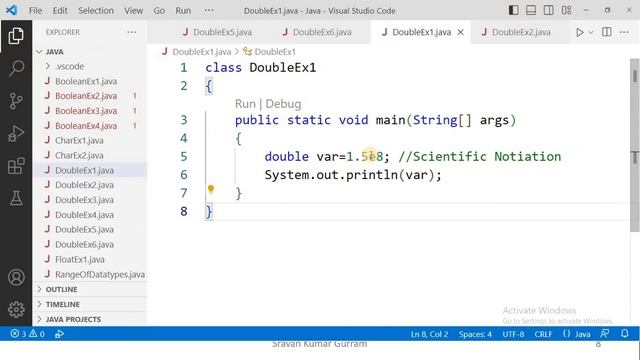Open Explorer Views and More Actions
The image size is (640, 360).
coord(131,32)
